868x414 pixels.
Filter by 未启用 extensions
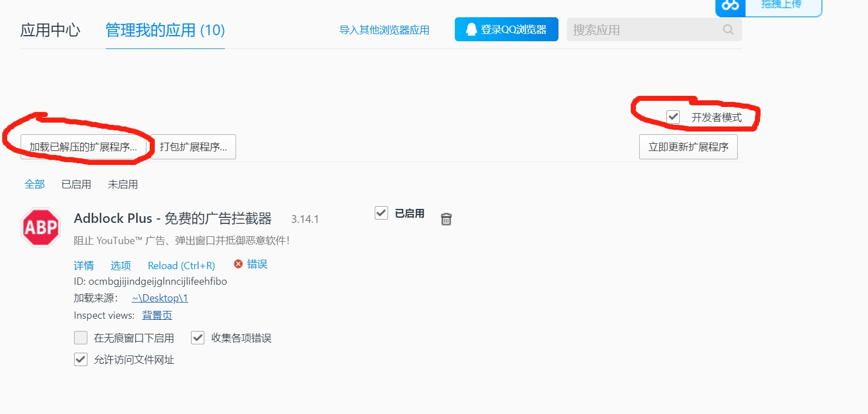pos(123,184)
